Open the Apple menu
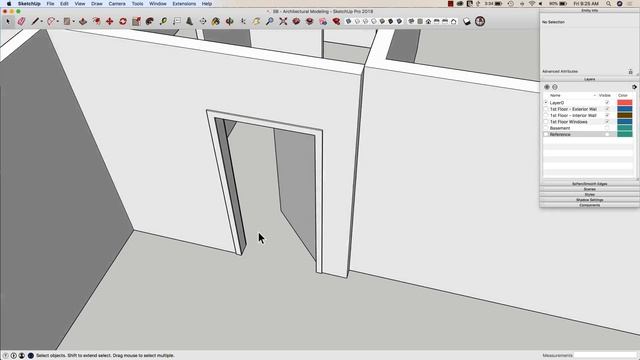The image size is (640, 360). click(x=9, y=4)
